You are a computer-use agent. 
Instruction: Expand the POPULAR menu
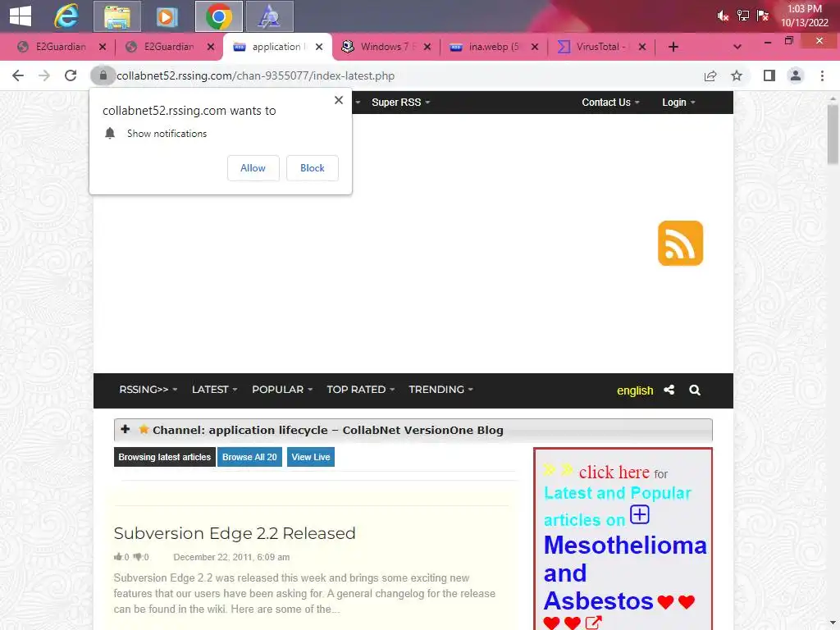(x=282, y=390)
